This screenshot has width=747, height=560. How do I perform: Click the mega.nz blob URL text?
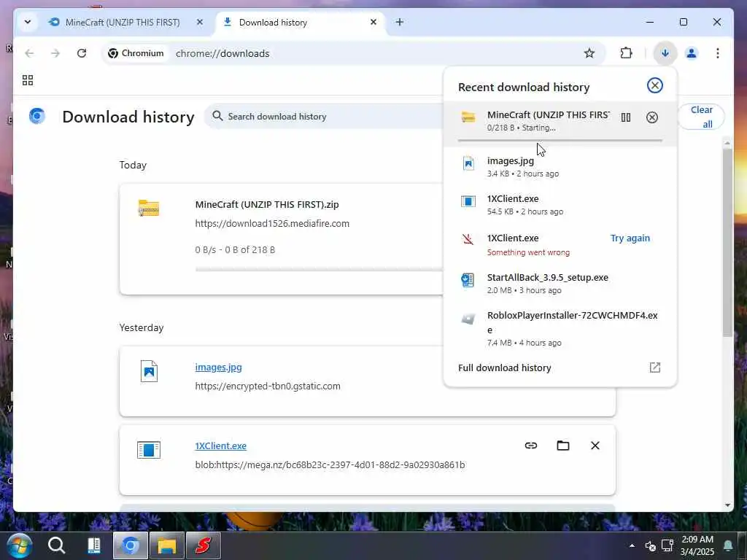330,464
